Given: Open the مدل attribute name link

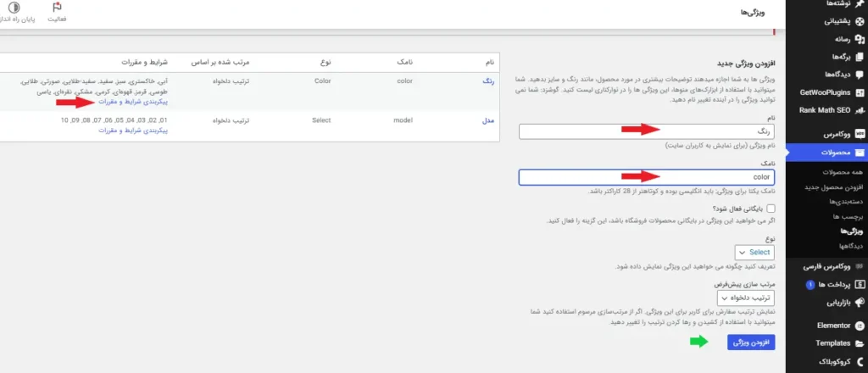Looking at the screenshot, I should 488,121.
